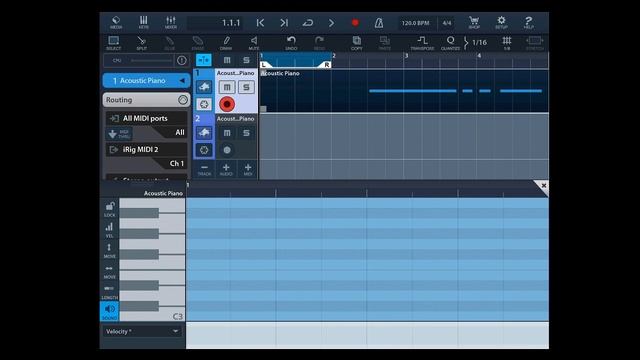Open the All MIDI ports input selector
This screenshot has height=360, width=640.
tap(147, 118)
